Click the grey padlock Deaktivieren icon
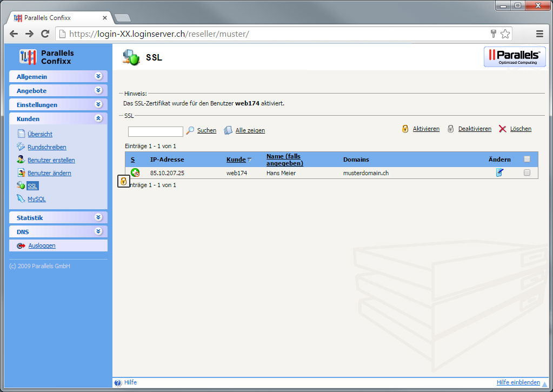Viewport: 553px width, 392px height. coord(450,129)
